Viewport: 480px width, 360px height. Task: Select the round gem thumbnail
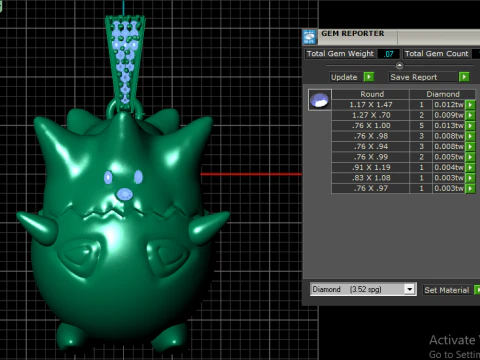coord(320,100)
